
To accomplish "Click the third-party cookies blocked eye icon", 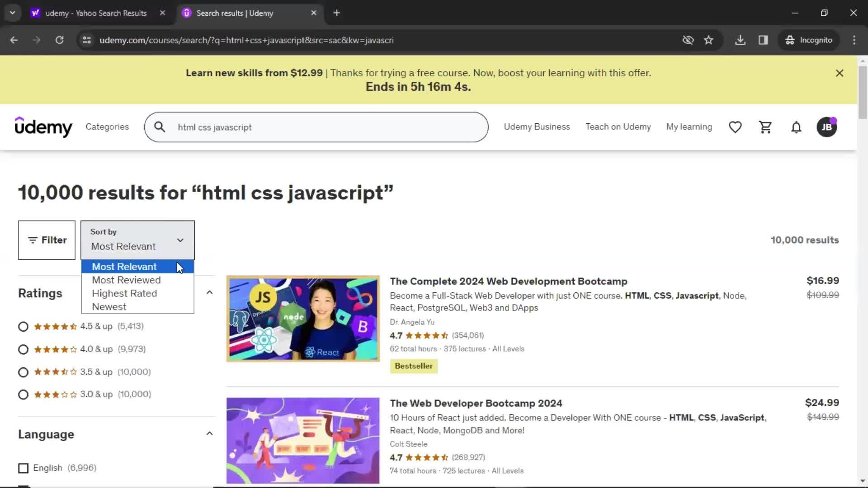I will (688, 40).
